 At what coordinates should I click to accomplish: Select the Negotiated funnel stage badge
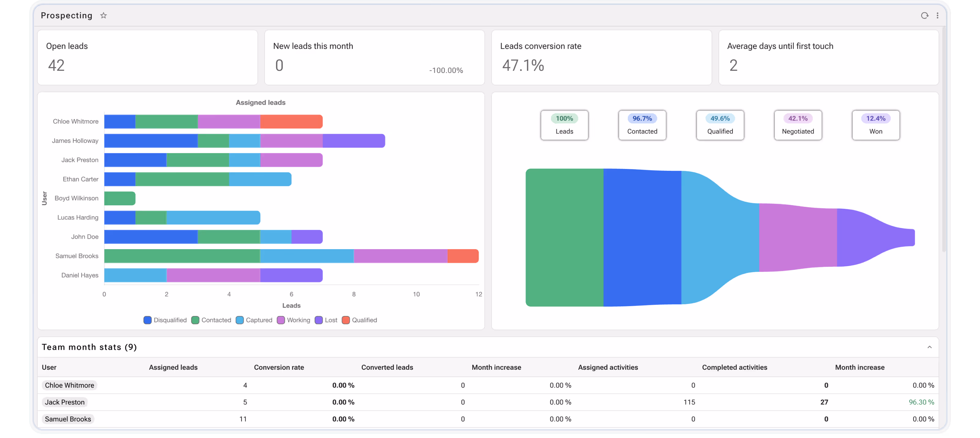(798, 125)
